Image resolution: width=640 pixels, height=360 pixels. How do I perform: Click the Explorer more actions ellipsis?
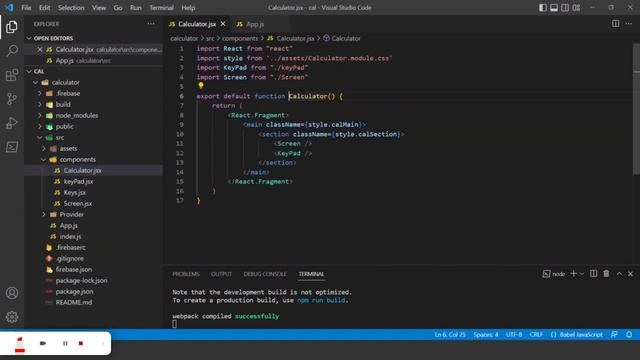click(x=151, y=24)
